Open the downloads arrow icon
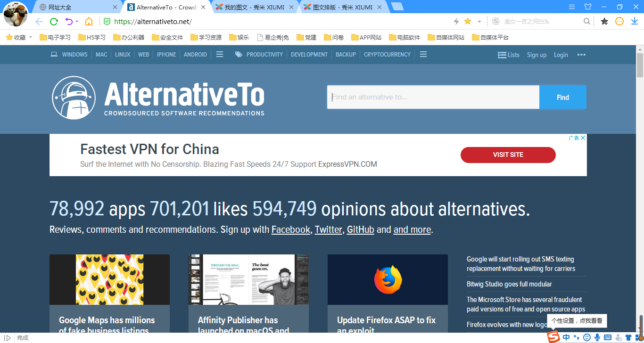 635,21
